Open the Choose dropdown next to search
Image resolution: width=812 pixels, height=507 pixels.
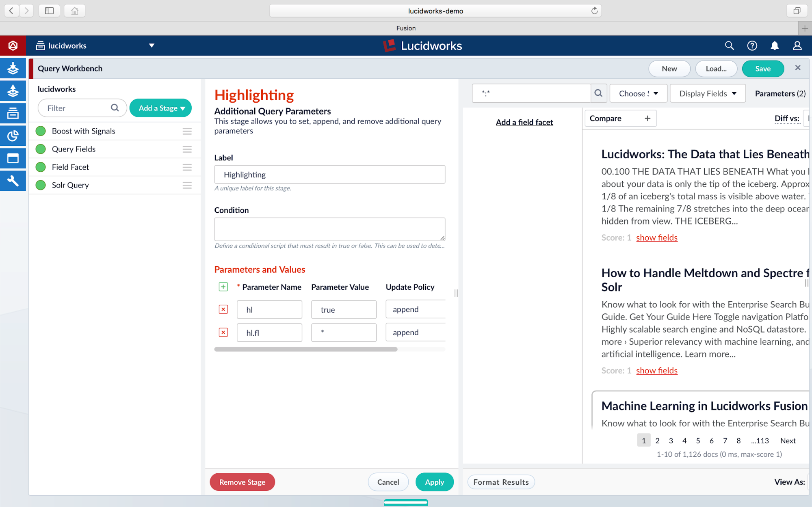(638, 93)
